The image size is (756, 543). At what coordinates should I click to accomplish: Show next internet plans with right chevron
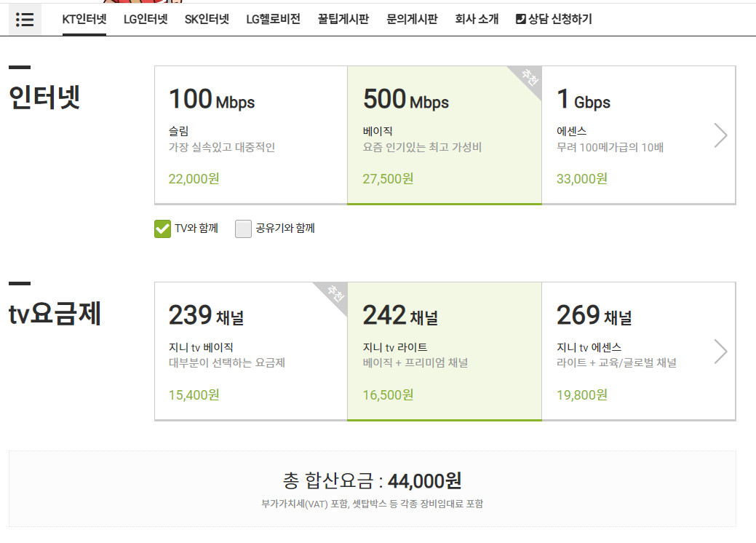pyautogui.click(x=720, y=135)
